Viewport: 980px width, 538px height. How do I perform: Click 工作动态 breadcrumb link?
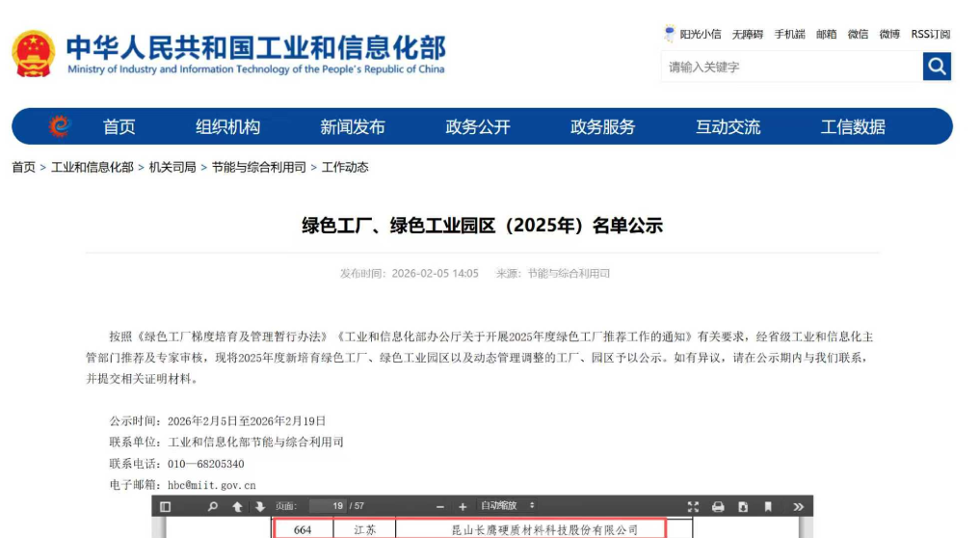tap(345, 167)
